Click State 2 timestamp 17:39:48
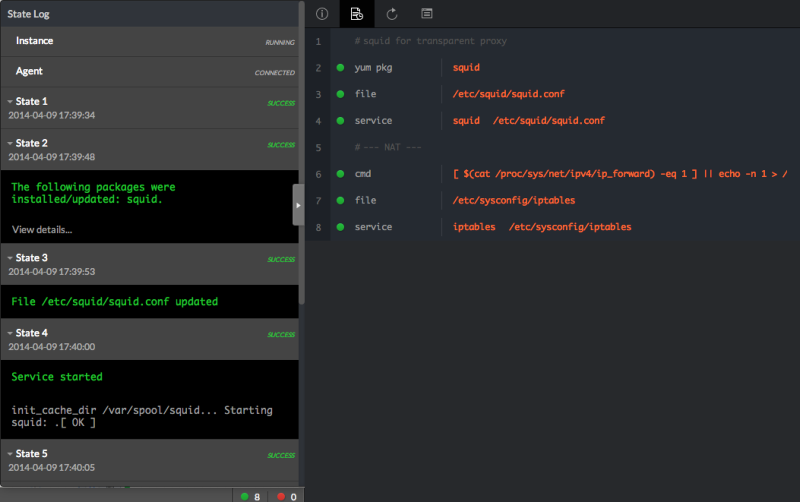The width and height of the screenshot is (800, 502). click(x=52, y=157)
